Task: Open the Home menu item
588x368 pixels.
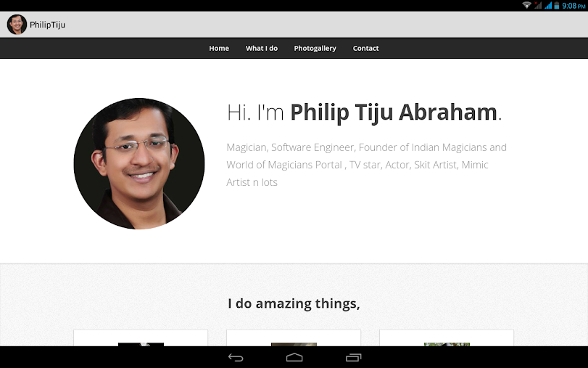Action: 219,49
